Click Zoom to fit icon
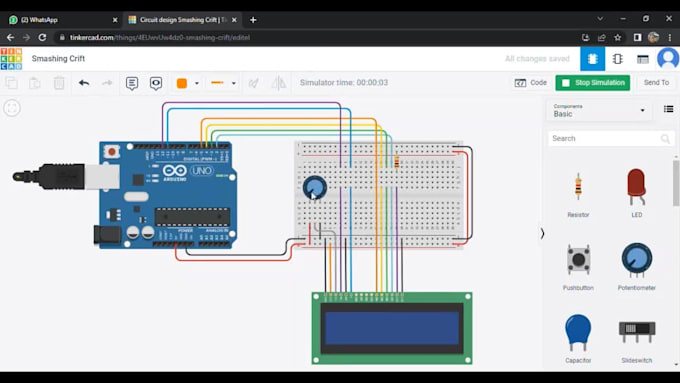The height and width of the screenshot is (383, 680). 12,108
